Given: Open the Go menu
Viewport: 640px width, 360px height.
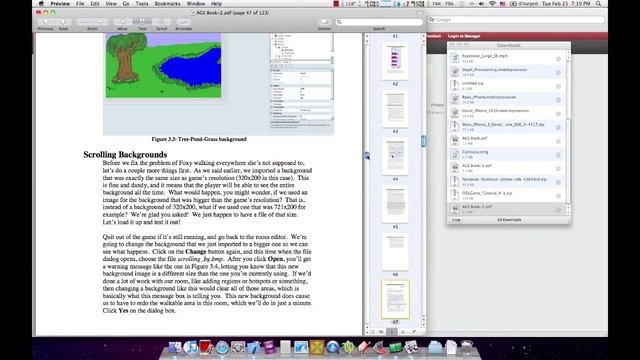Looking at the screenshot, I should point(126,3).
